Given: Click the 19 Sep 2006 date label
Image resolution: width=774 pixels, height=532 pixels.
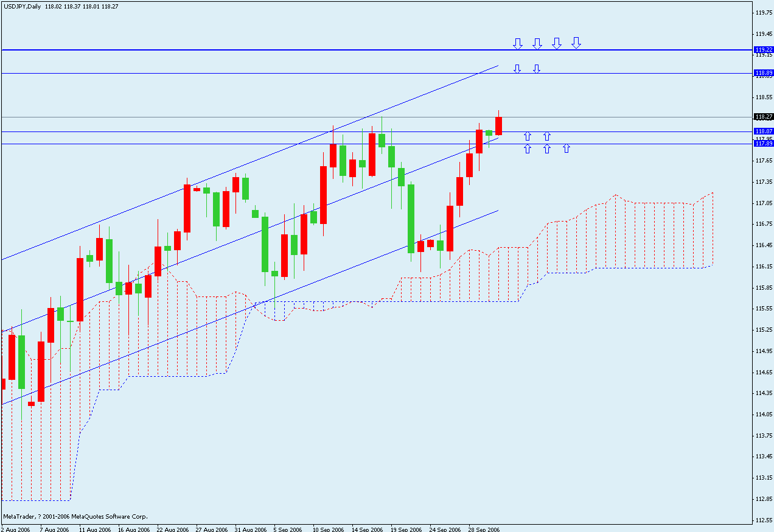Looking at the screenshot, I should pyautogui.click(x=406, y=530).
